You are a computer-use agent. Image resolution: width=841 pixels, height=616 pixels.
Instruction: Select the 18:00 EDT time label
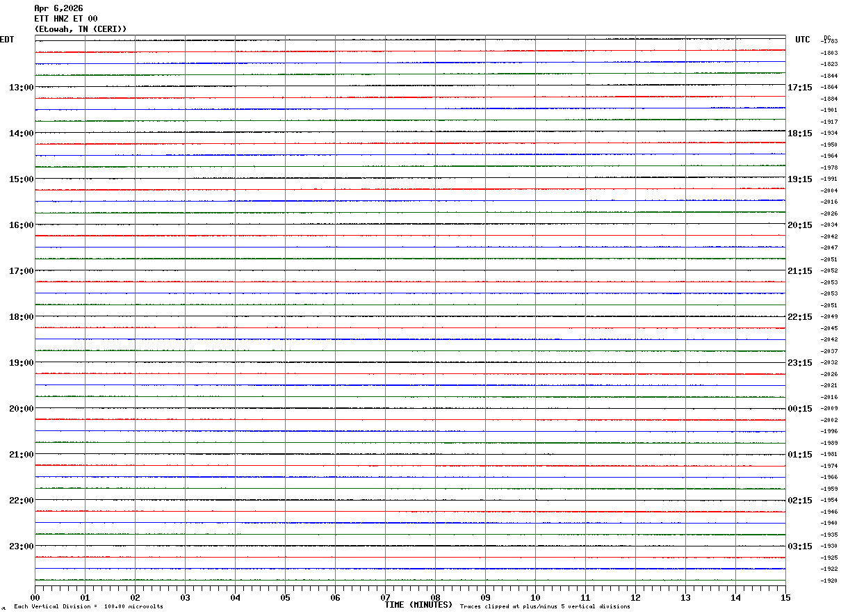click(x=22, y=317)
